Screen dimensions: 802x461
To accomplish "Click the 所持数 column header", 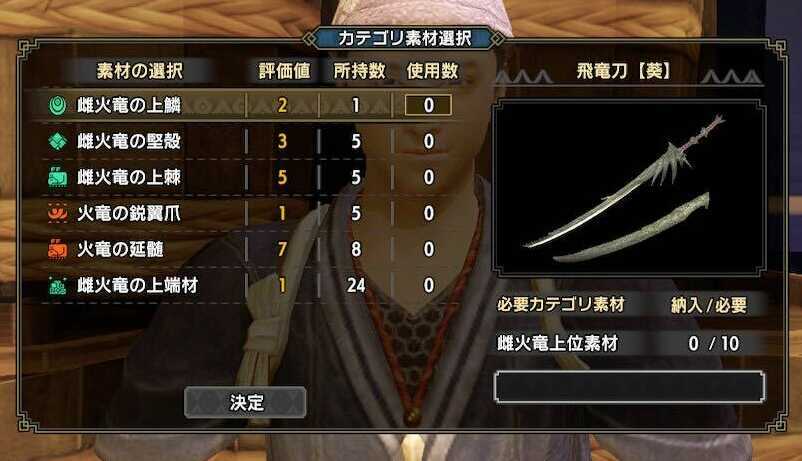I will coord(359,71).
